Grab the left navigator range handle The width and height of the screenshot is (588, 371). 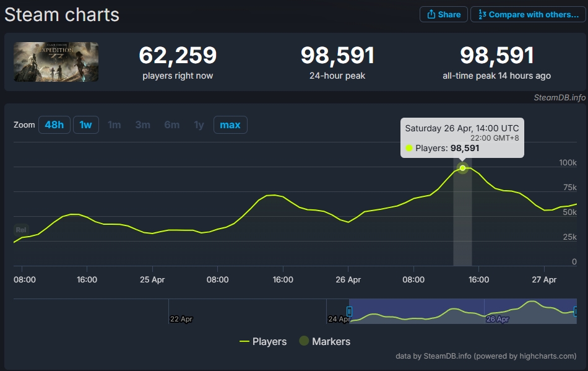click(349, 312)
